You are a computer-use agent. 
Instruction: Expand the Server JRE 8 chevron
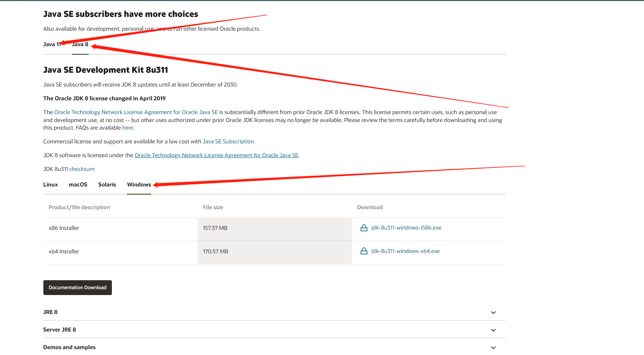493,330
